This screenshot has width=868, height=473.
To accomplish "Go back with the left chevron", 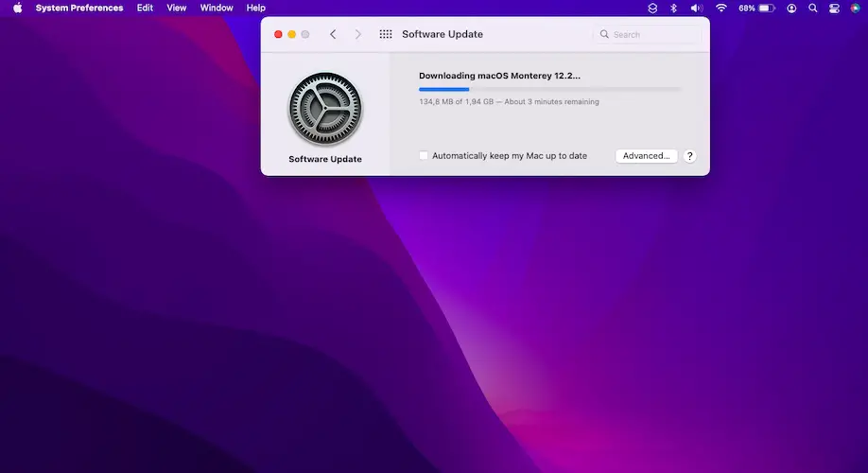I will tap(333, 34).
